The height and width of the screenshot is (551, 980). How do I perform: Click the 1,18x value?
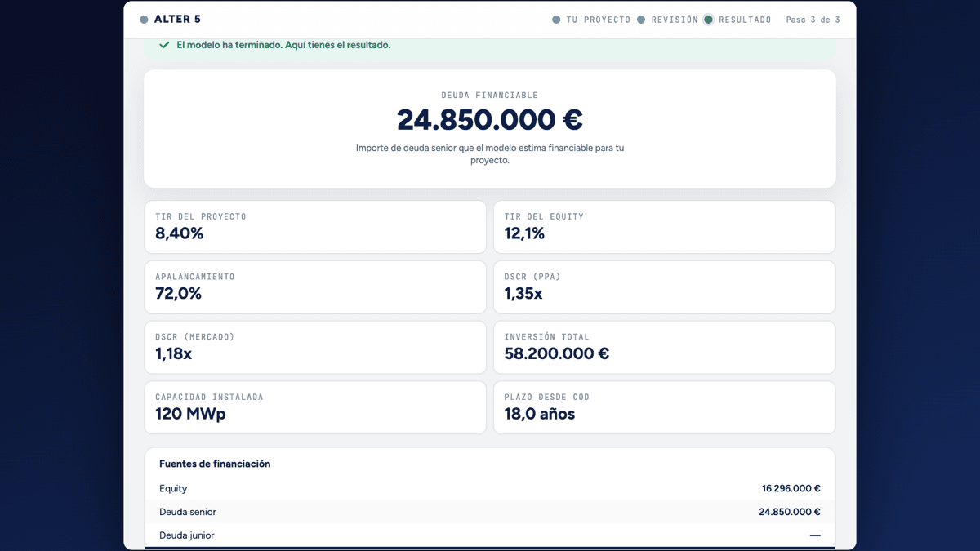coord(174,354)
